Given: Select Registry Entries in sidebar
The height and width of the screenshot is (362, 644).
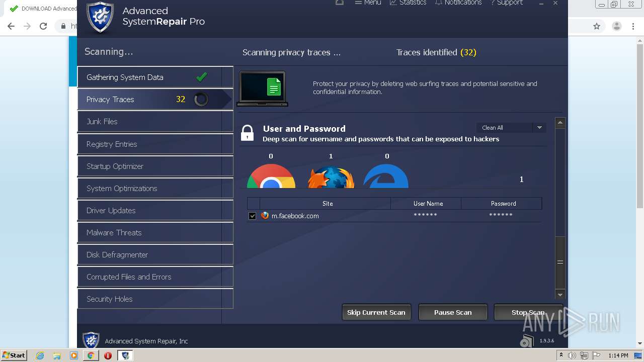Looking at the screenshot, I should (155, 144).
